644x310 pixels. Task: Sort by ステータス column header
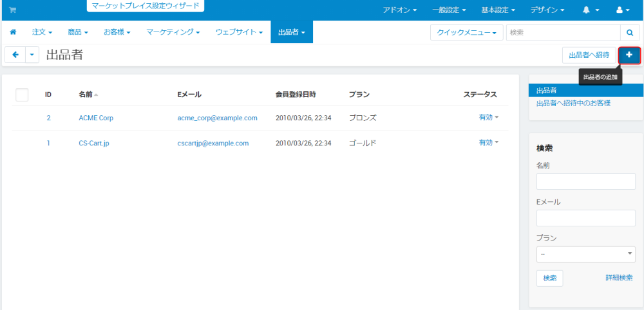[480, 95]
